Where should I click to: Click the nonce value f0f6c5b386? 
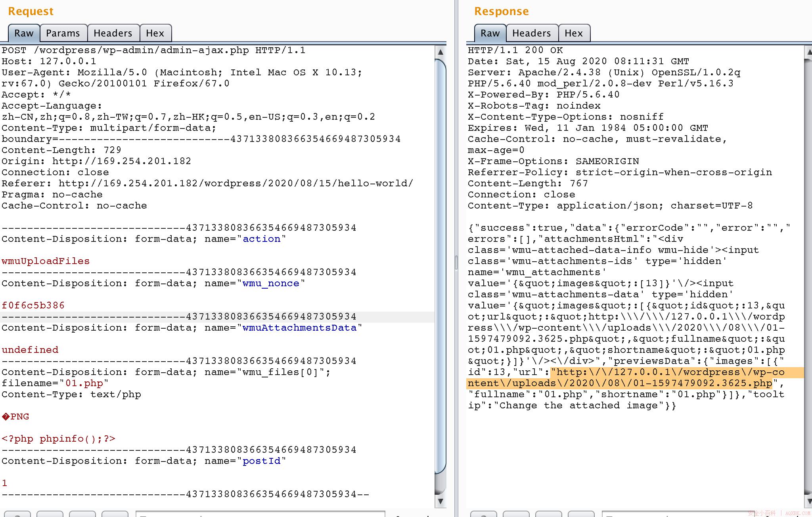click(33, 306)
